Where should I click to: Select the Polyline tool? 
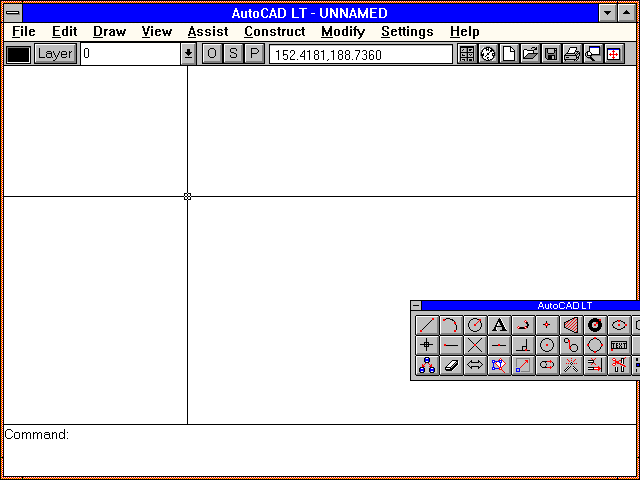coord(523,325)
